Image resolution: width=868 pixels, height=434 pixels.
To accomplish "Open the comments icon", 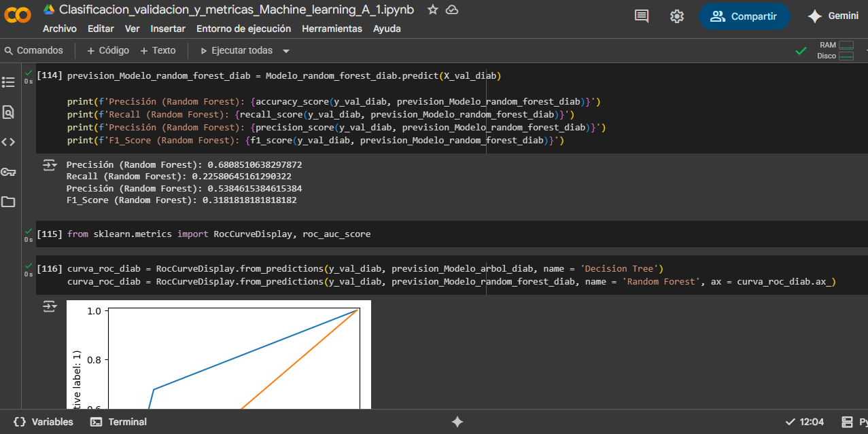I will coord(641,16).
